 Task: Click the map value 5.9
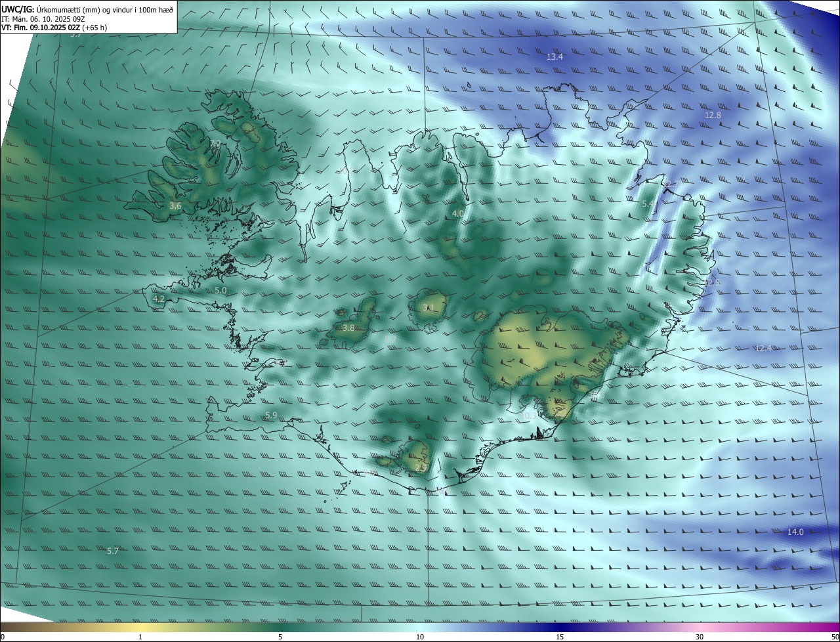pyautogui.click(x=271, y=415)
